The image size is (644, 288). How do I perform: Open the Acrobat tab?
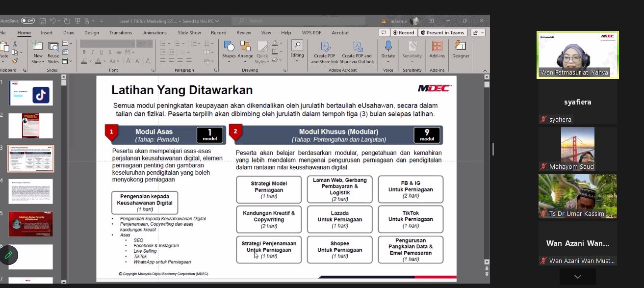[340, 33]
